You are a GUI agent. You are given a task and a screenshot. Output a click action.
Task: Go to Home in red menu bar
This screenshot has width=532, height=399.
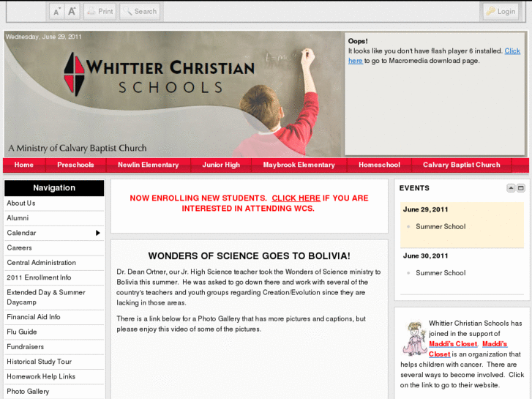(x=23, y=165)
